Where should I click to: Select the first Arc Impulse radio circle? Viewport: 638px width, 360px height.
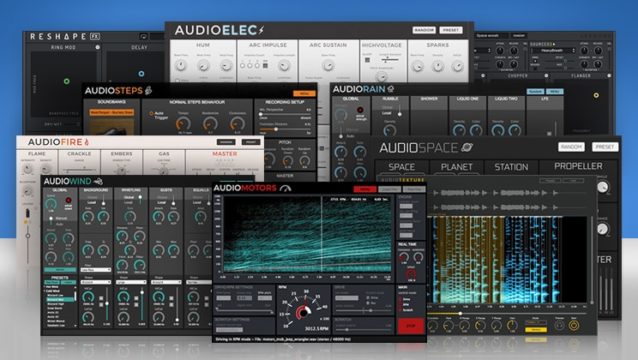(x=243, y=65)
